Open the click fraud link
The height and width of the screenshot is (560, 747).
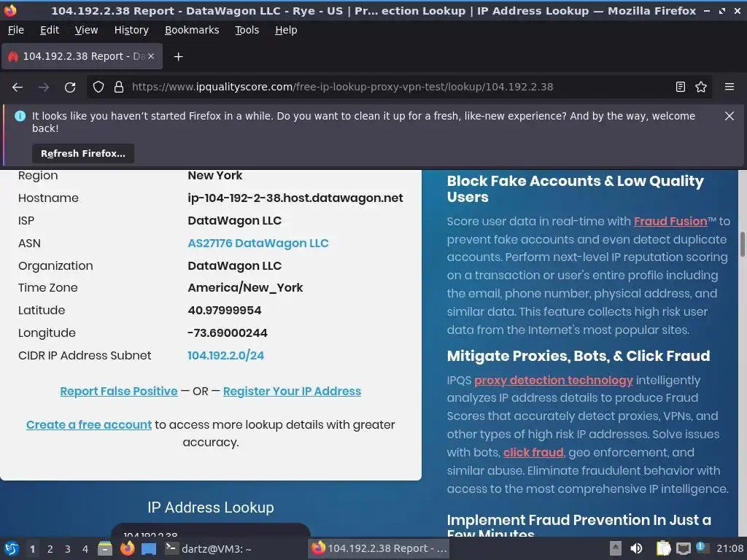click(533, 452)
